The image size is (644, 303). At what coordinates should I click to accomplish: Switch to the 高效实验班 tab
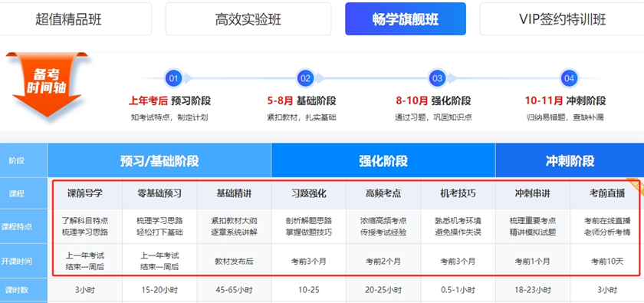[x=248, y=19]
